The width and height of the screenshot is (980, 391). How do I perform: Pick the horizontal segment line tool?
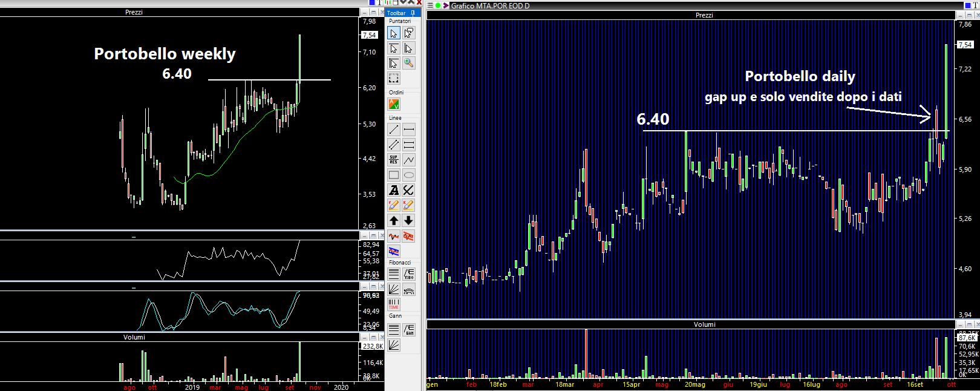pyautogui.click(x=409, y=130)
